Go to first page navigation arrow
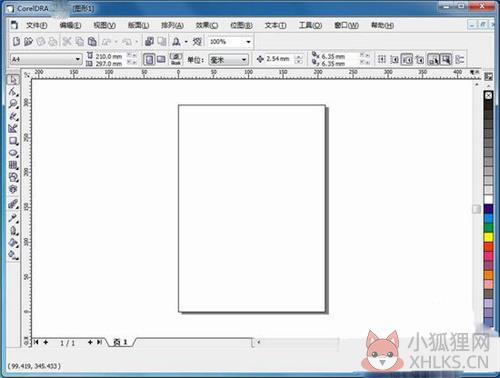 [36, 342]
